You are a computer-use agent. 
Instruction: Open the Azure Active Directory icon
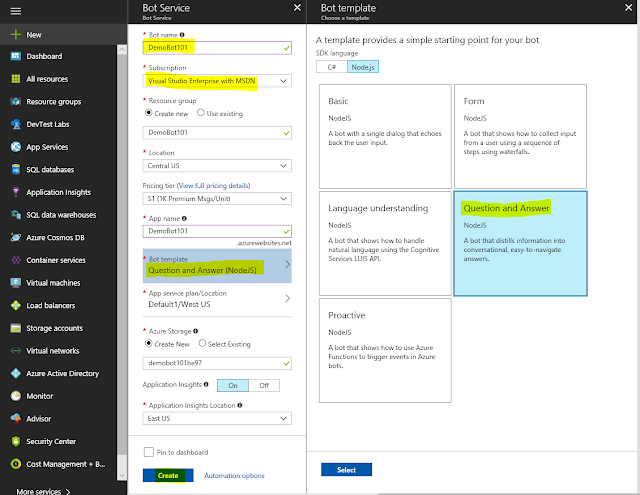(16, 373)
